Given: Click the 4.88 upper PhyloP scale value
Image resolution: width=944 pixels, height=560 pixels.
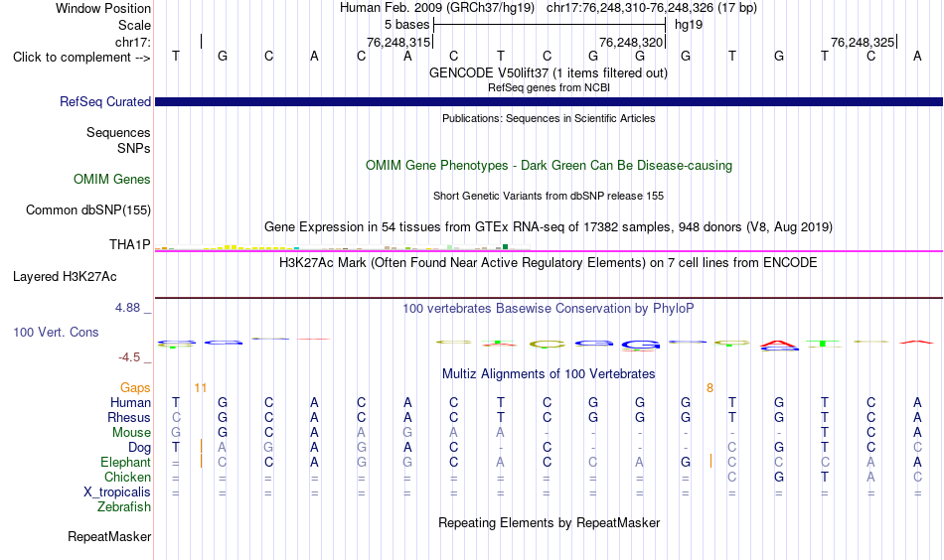Looking at the screenshot, I should tap(127, 308).
